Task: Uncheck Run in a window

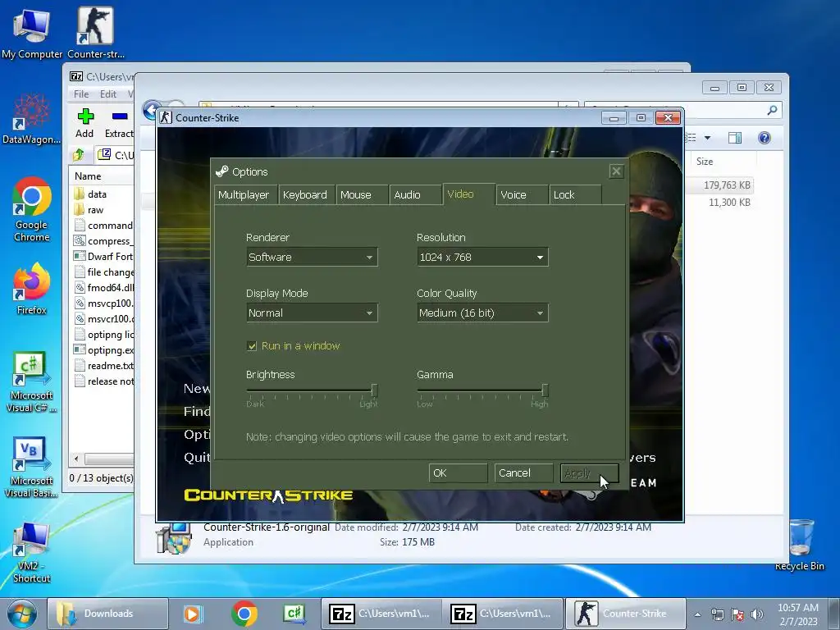Action: [x=252, y=346]
